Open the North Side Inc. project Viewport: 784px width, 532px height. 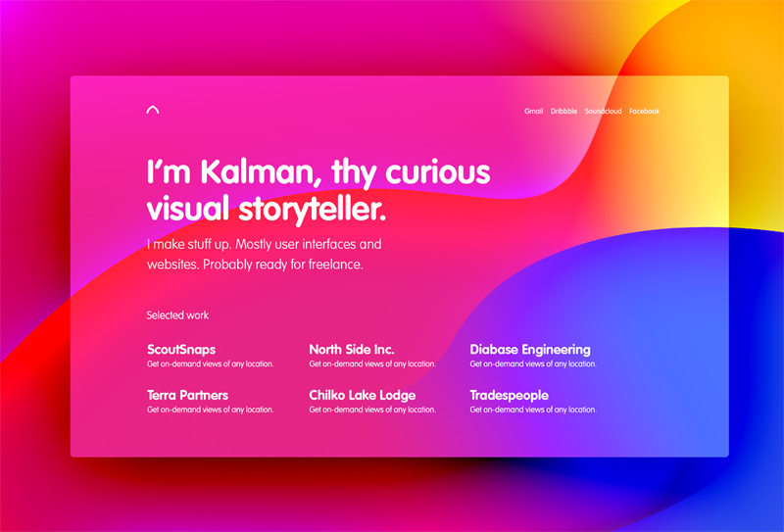point(351,349)
